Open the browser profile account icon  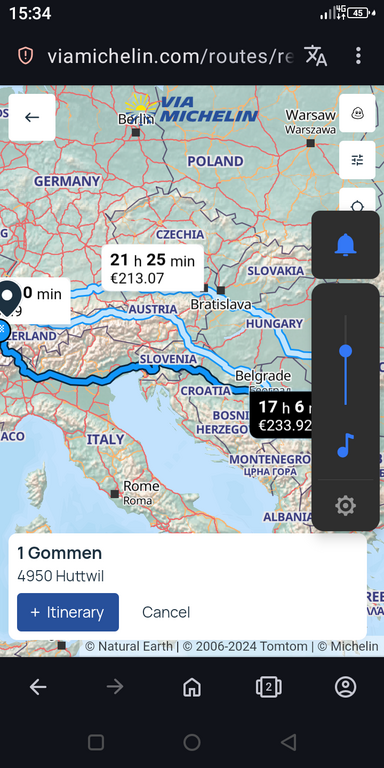[x=345, y=687]
